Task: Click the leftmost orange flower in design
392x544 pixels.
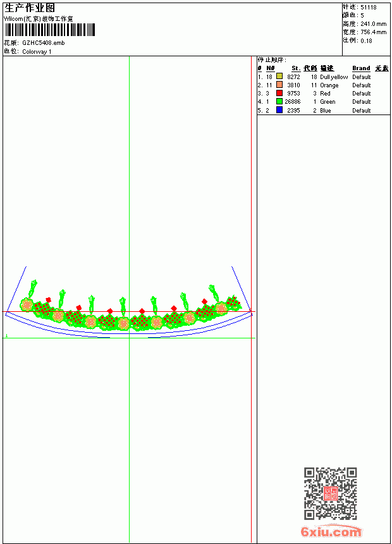Action: click(27, 305)
